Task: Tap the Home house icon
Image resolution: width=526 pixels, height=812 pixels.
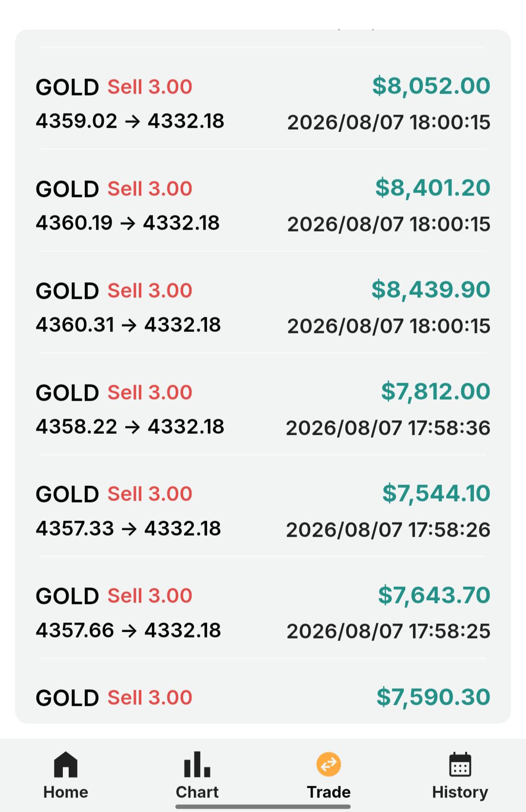Action: (66, 764)
